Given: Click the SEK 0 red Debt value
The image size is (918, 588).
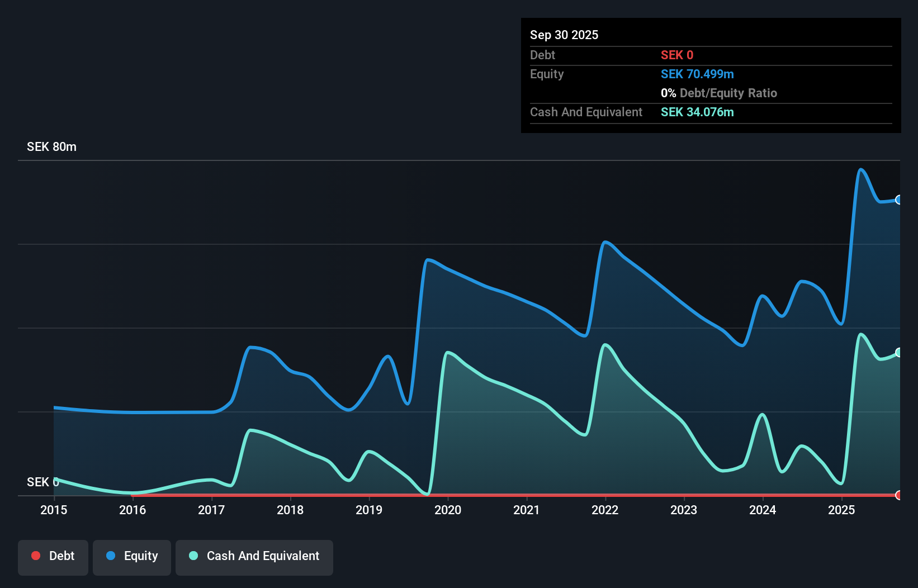Looking at the screenshot, I should [676, 55].
